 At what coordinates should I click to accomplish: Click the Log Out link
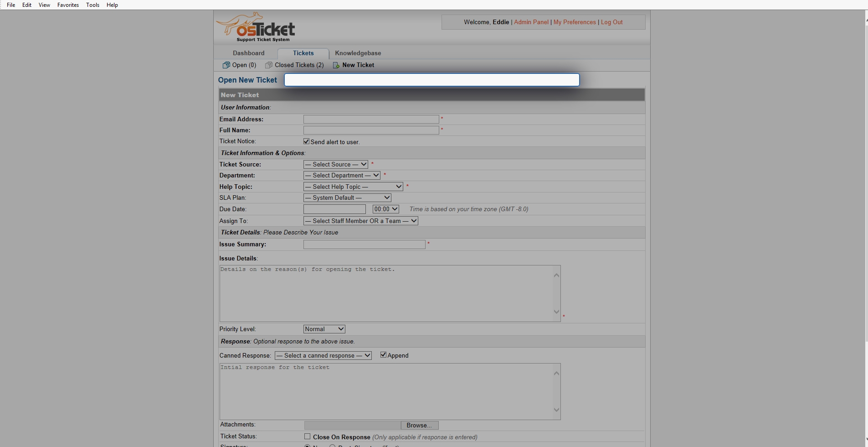(611, 22)
